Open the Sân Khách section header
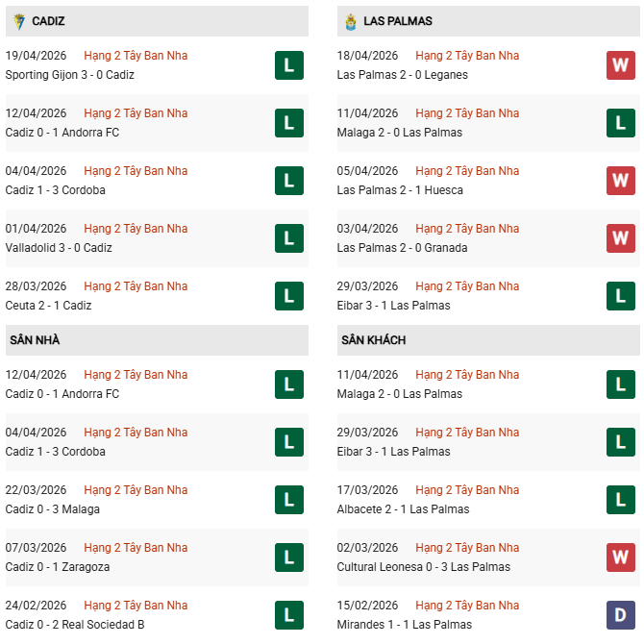This screenshot has width=644, height=644. (373, 340)
